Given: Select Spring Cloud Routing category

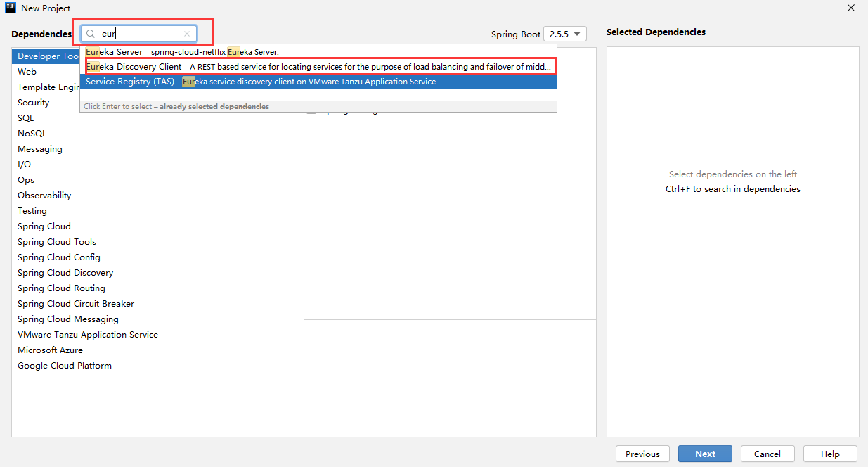Looking at the screenshot, I should pos(157,288).
